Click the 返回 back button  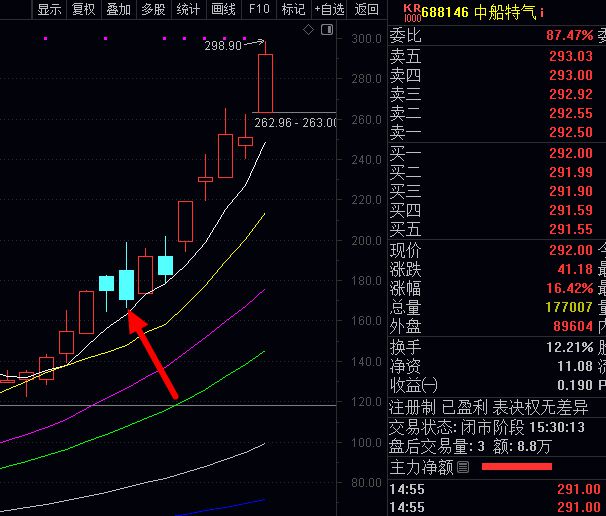click(366, 9)
